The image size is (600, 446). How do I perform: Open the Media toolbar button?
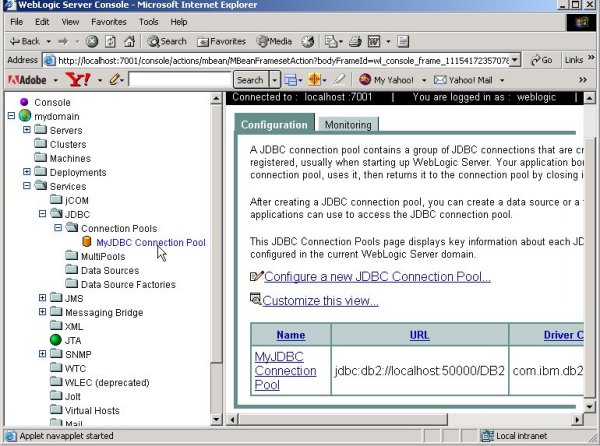click(x=274, y=41)
